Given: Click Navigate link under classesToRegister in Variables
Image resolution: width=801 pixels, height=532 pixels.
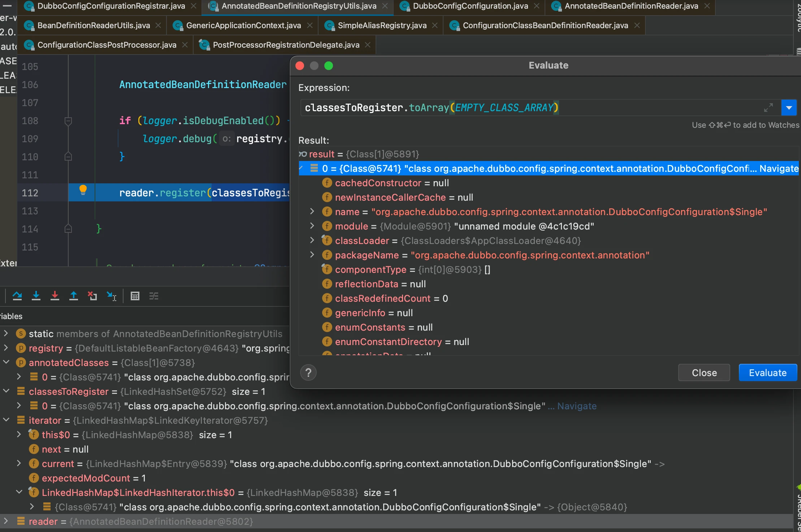Looking at the screenshot, I should tap(577, 406).
